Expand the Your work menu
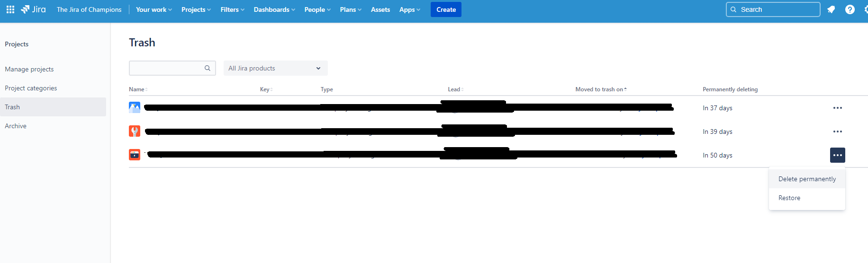Viewport: 868px width, 263px height. tap(154, 9)
